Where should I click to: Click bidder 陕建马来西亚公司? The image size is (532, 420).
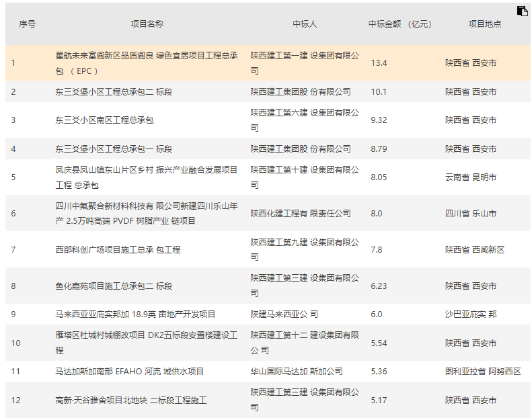coord(284,314)
